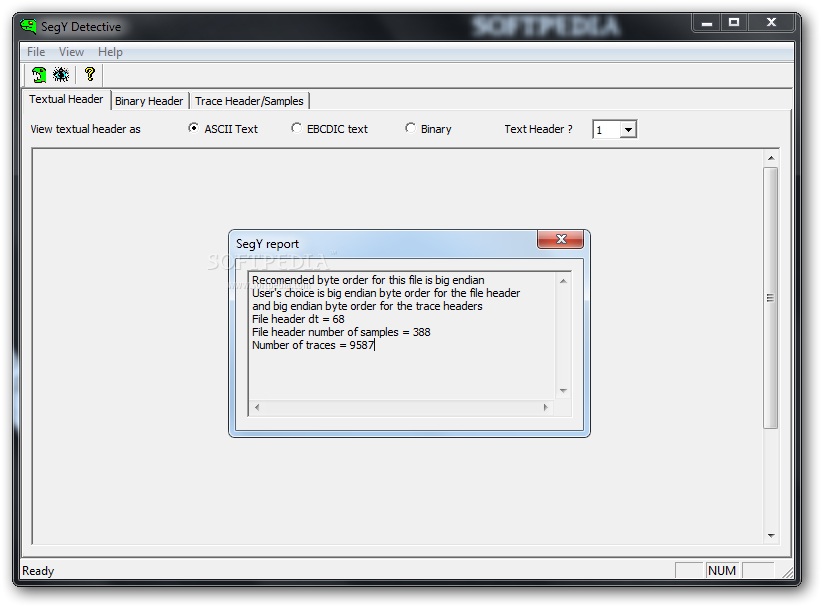The height and width of the screenshot is (607, 822).
Task: Click the "User's choice is big endian" line
Action: point(386,293)
